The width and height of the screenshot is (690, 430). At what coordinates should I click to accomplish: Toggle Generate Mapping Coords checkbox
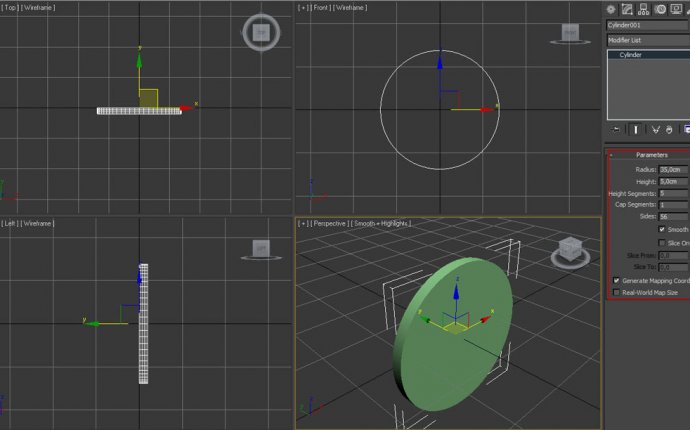coord(616,280)
